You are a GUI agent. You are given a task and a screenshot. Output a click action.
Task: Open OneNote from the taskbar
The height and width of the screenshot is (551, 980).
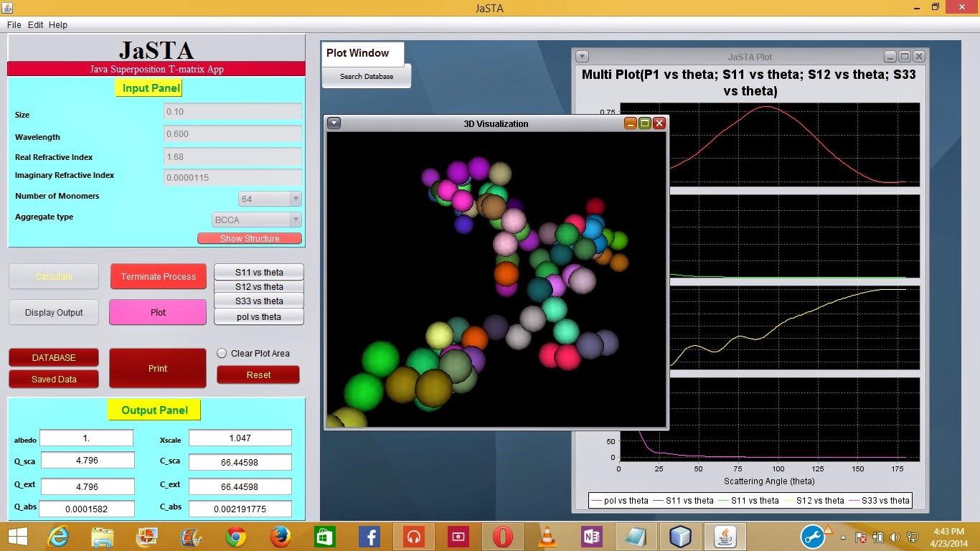click(x=590, y=537)
